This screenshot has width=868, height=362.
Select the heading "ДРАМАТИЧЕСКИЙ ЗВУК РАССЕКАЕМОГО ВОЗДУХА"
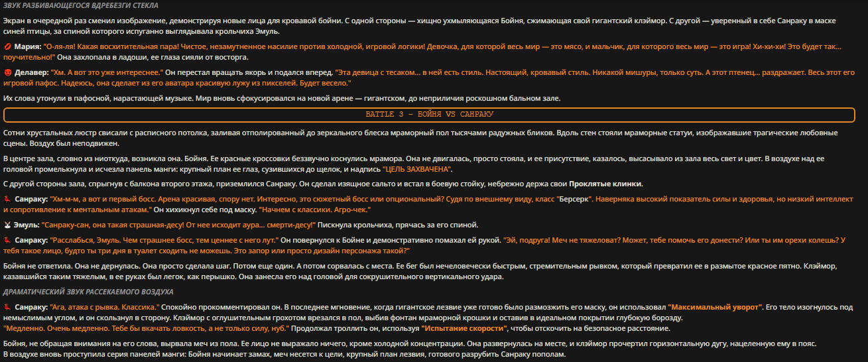(88, 292)
